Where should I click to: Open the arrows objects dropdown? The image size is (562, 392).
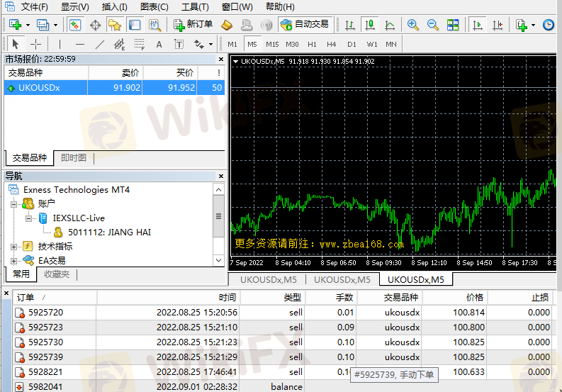(x=210, y=45)
